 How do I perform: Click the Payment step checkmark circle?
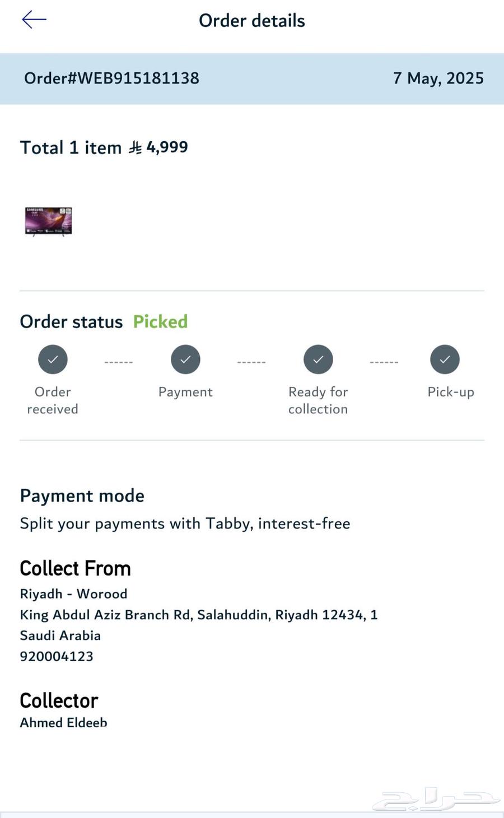tap(185, 359)
